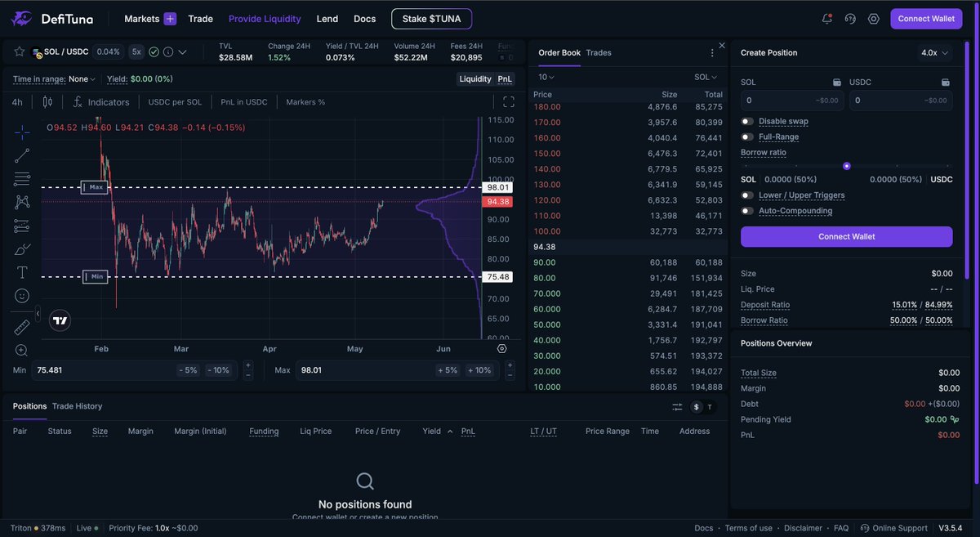Open the settings gear in header
This screenshot has width=980, height=537.
(x=874, y=19)
